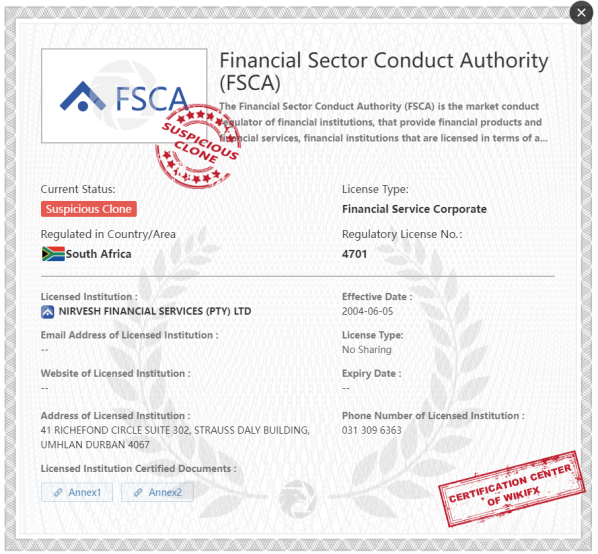Click the effective date 2004-06-05

pyautogui.click(x=367, y=311)
